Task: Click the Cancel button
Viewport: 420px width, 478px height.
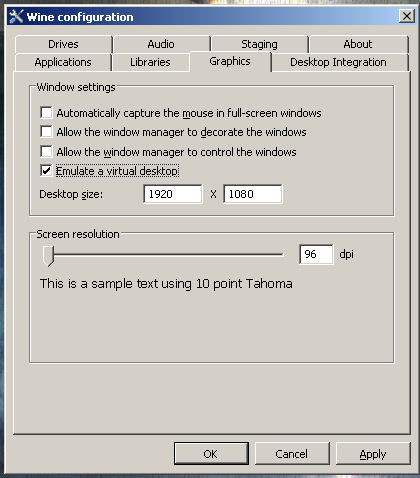Action: pos(292,454)
